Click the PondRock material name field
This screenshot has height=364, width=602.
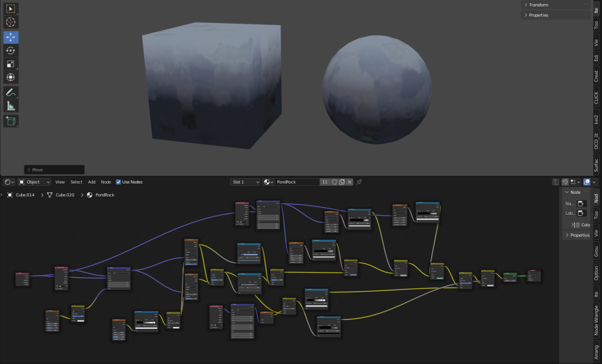[x=297, y=182]
